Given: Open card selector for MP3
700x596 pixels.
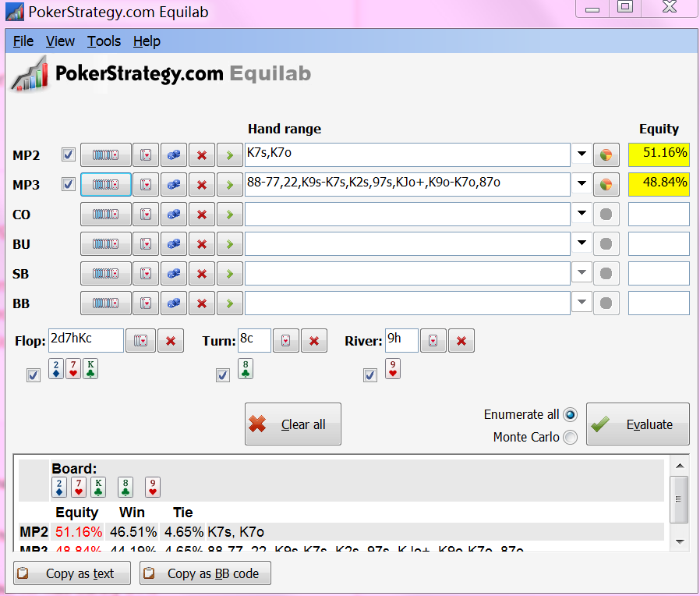Looking at the screenshot, I should coord(146,185).
